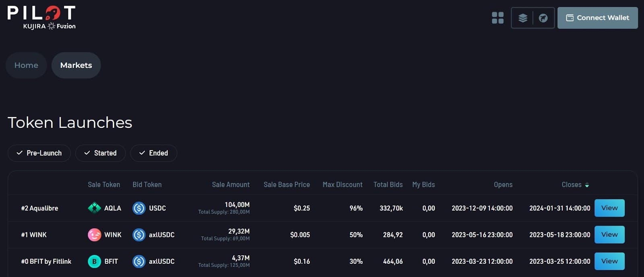This screenshot has width=644, height=277.
Task: Go to the Home tab
Action: pyautogui.click(x=26, y=65)
